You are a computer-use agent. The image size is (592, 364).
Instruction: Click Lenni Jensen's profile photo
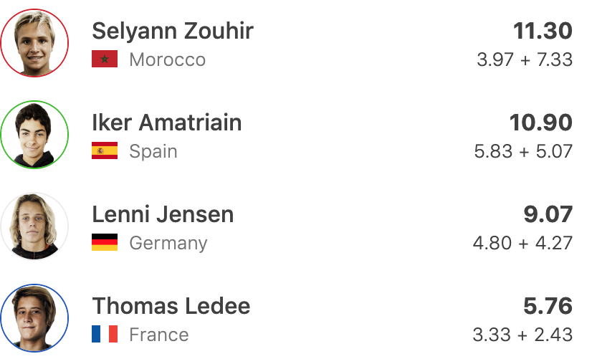(34, 226)
